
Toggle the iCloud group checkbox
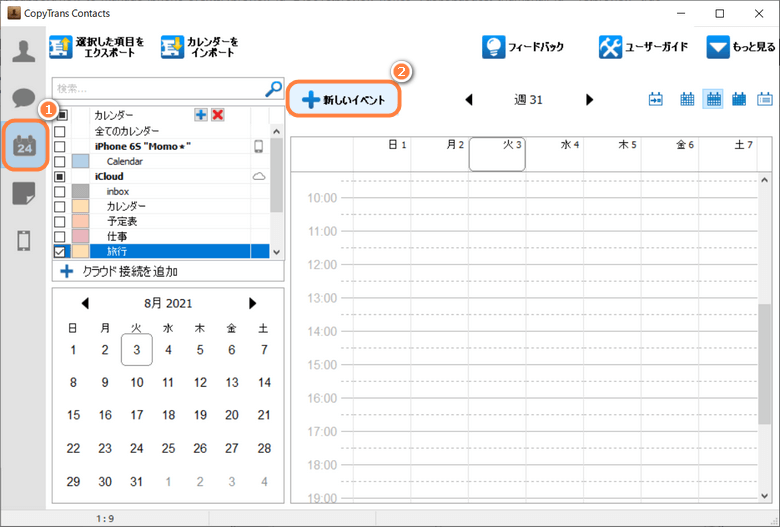pyautogui.click(x=60, y=176)
